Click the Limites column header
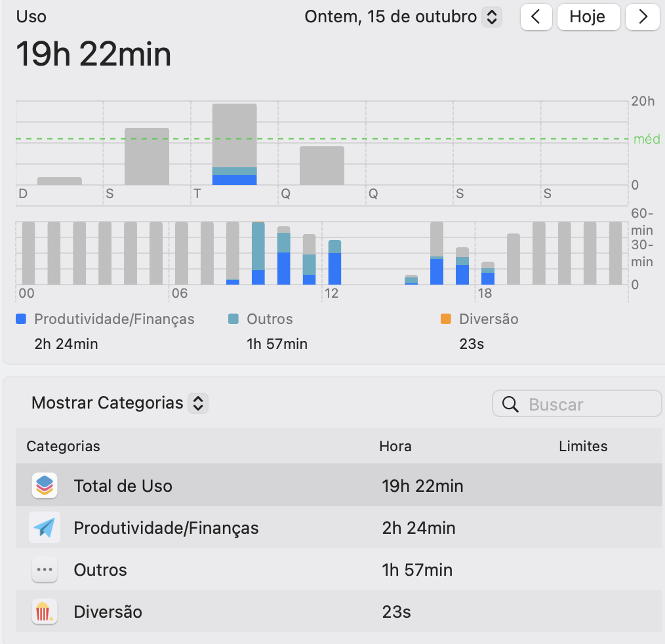The height and width of the screenshot is (644, 665). 583,447
